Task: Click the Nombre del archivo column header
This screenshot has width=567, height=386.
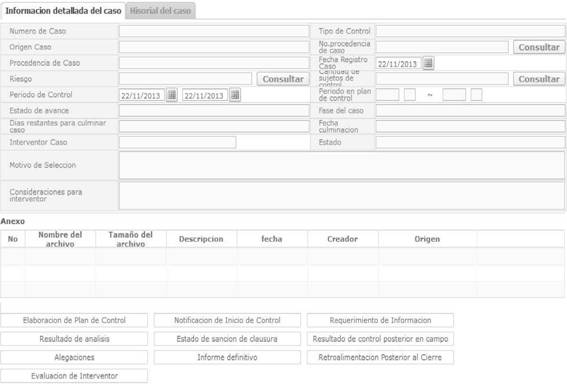Action: [60, 239]
